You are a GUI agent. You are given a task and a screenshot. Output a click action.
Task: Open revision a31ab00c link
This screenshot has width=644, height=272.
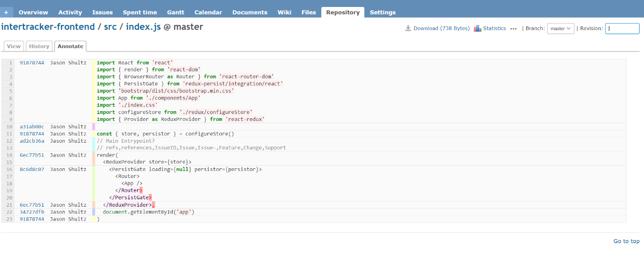click(32, 127)
